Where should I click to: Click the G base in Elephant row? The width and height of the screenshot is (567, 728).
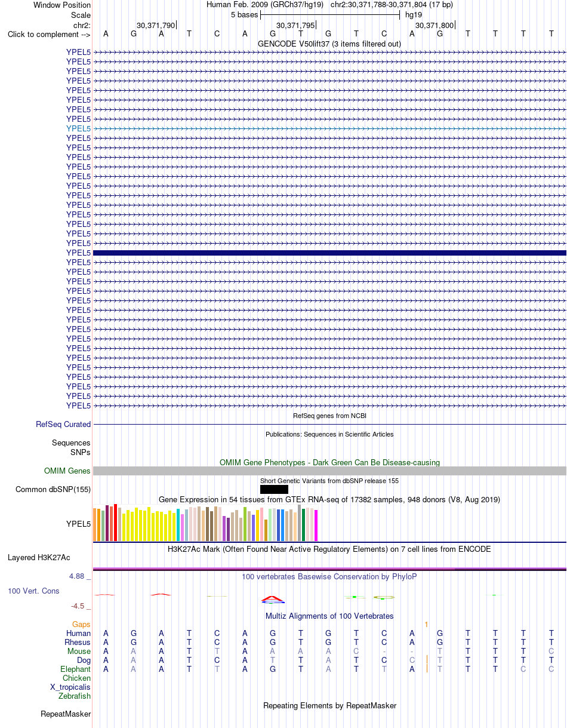click(273, 669)
